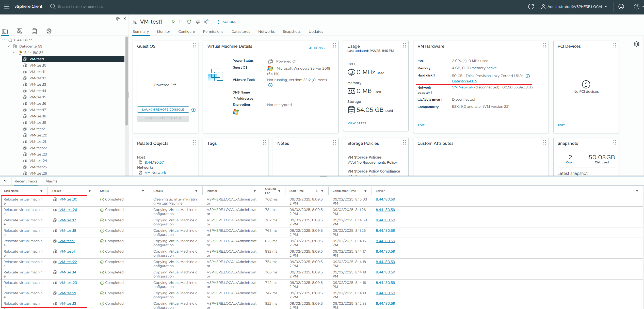This screenshot has width=644, height=309.
Task: Open the feedback smiley icon
Action: coord(621,7)
